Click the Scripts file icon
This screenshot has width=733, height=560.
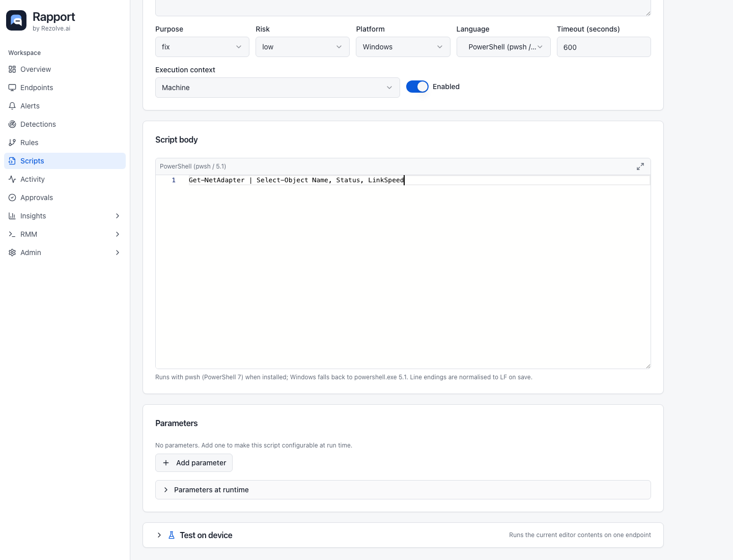[12, 161]
